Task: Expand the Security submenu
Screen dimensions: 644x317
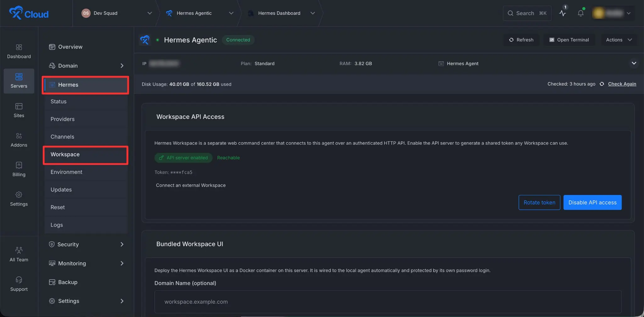Action: click(x=122, y=244)
